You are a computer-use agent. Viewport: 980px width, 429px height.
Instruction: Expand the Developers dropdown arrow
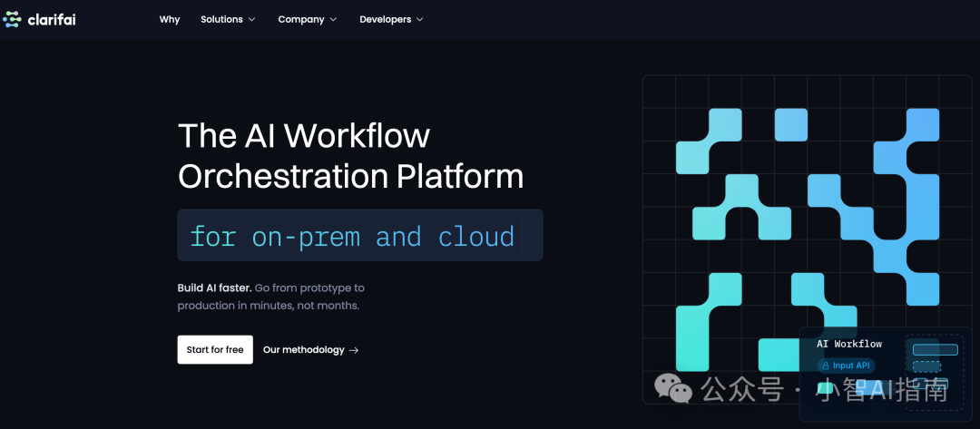pos(420,19)
